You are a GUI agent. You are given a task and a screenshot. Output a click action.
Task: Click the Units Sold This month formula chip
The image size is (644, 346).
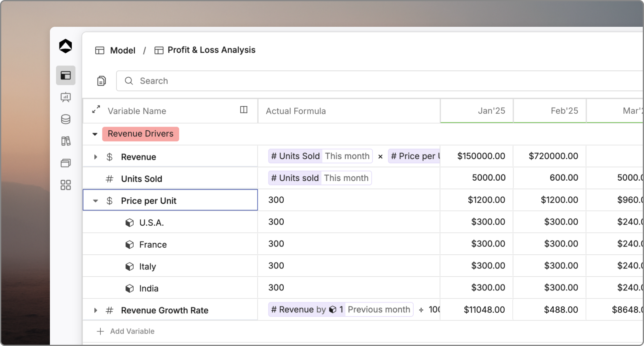point(320,156)
